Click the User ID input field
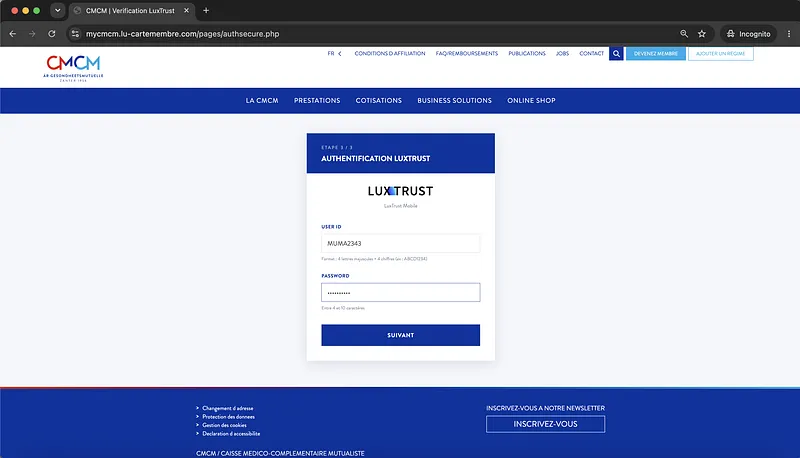Image resolution: width=800 pixels, height=458 pixels. coord(401,243)
